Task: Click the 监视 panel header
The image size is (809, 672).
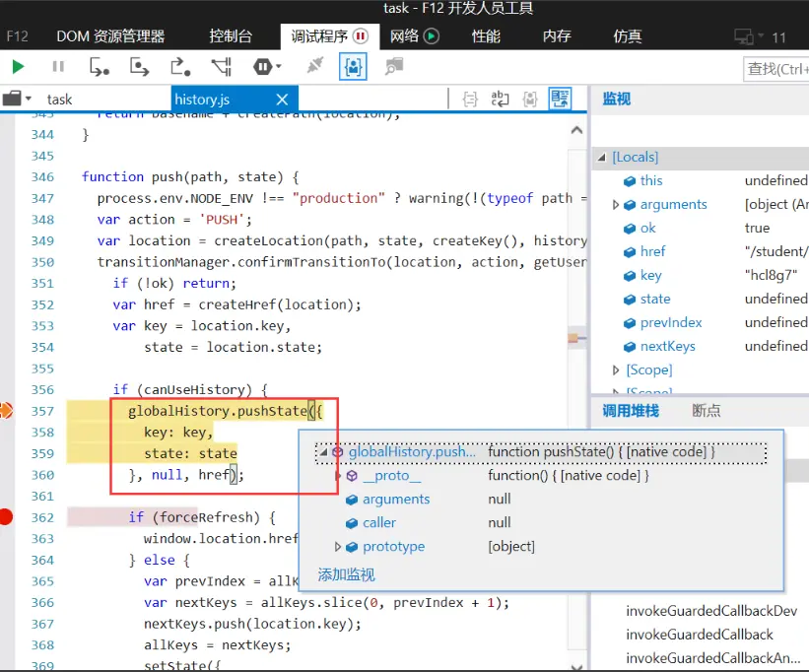Action: 617,99
